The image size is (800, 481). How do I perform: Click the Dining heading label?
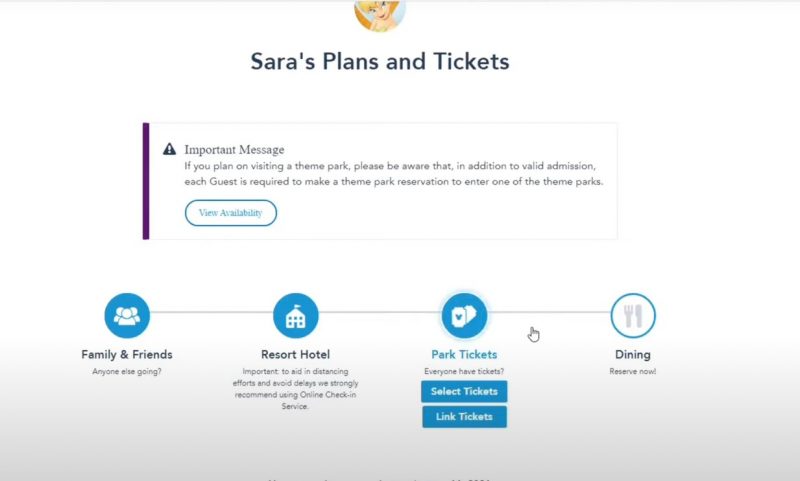633,355
